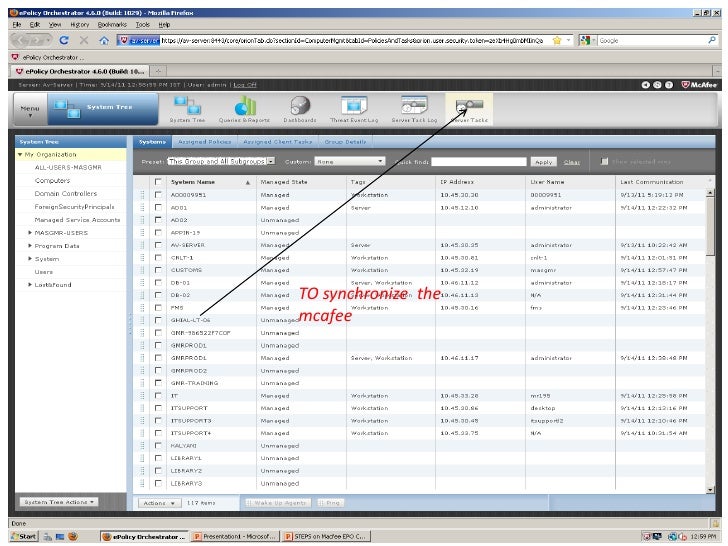Switch to Assigned Policies tab
The height and width of the screenshot is (546, 728).
204,142
